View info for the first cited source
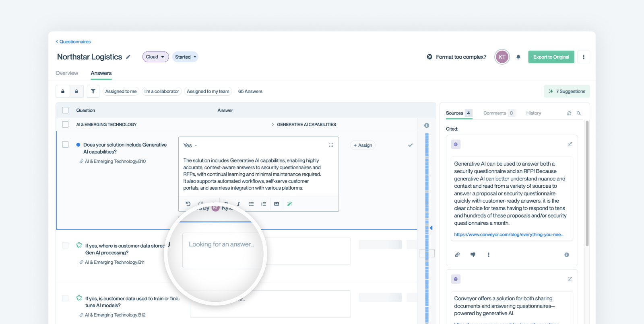The width and height of the screenshot is (644, 324). click(x=567, y=255)
